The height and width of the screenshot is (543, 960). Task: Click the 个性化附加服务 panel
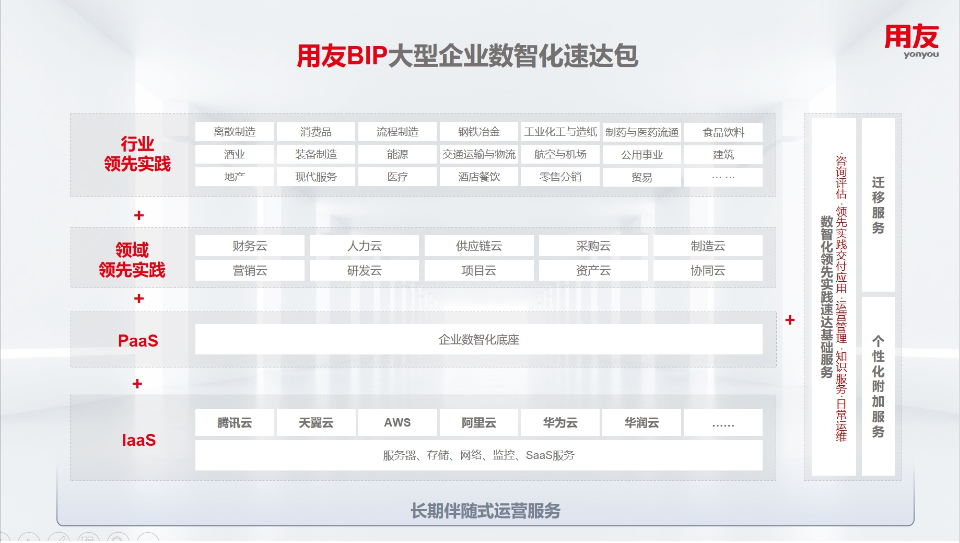click(x=877, y=386)
